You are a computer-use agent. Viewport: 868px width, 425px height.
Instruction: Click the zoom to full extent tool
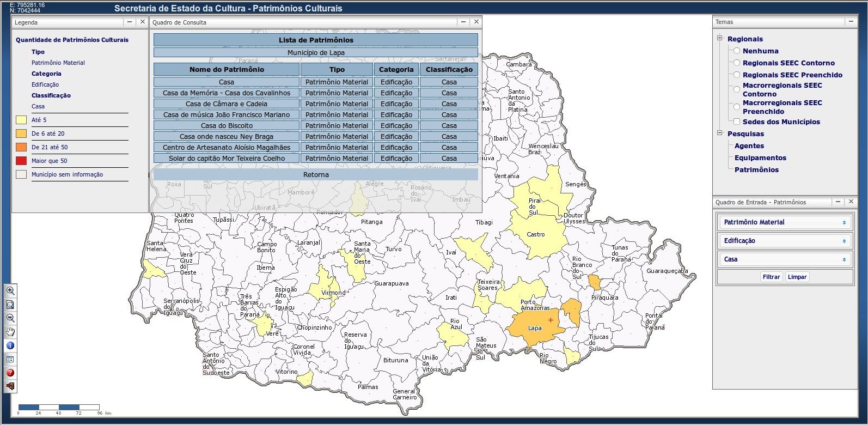click(x=10, y=305)
